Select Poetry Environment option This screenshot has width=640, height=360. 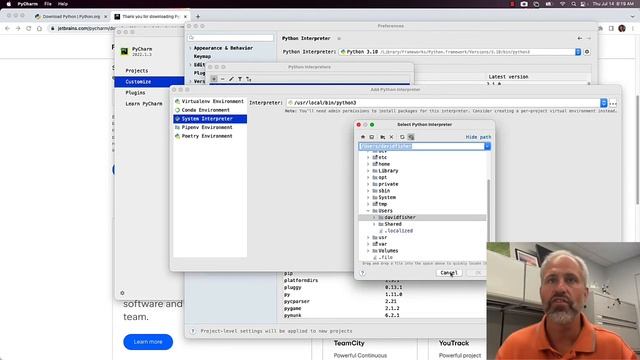click(209, 136)
